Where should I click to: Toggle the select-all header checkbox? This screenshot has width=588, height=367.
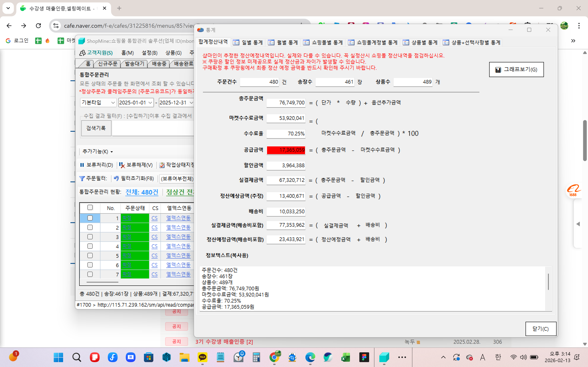pyautogui.click(x=90, y=208)
